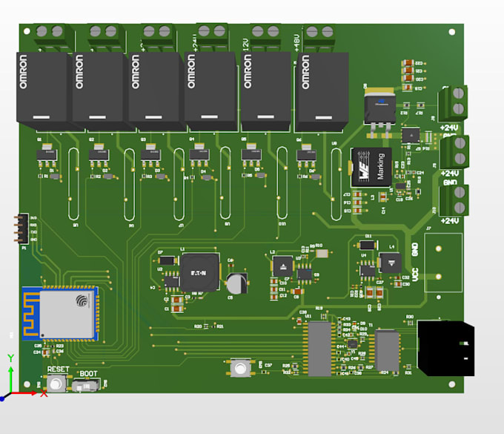Select the L2 inductor
Viewport: 504px width, 434px height.
click(x=283, y=266)
